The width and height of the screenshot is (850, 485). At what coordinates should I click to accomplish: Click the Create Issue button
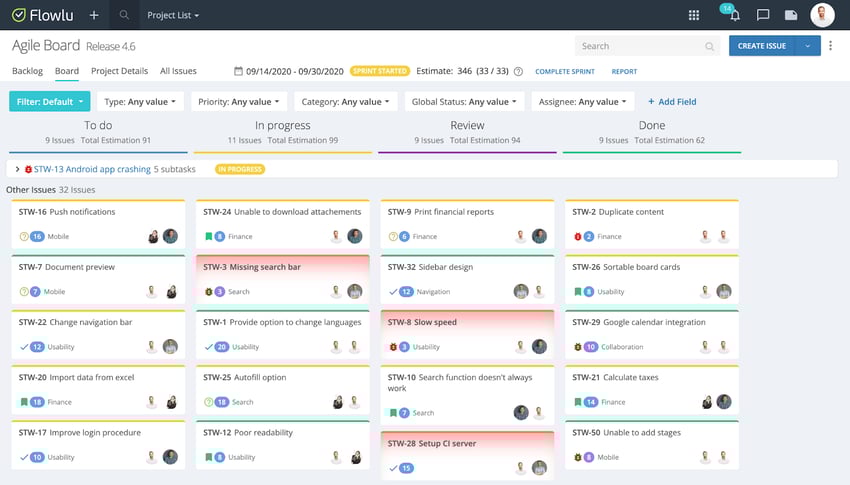pyautogui.click(x=762, y=46)
